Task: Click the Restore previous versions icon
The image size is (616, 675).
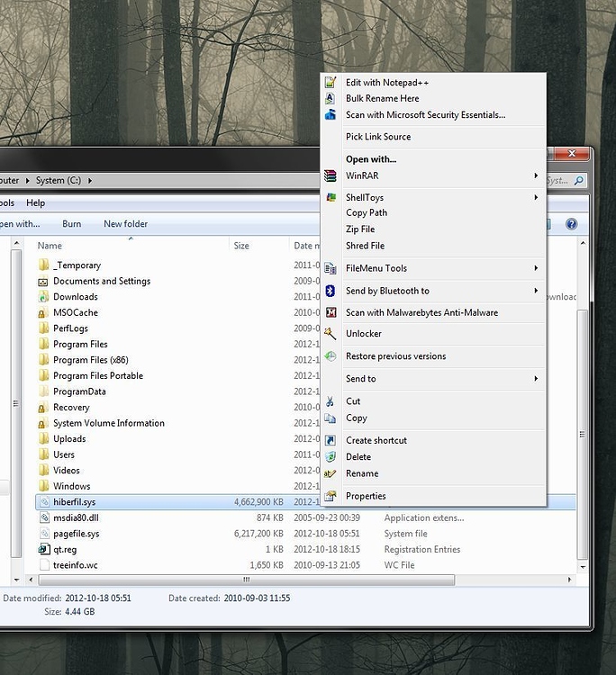Action: click(331, 356)
